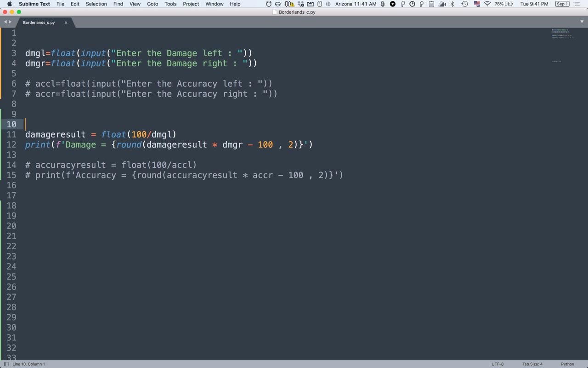Open the Goto menu

(153, 4)
